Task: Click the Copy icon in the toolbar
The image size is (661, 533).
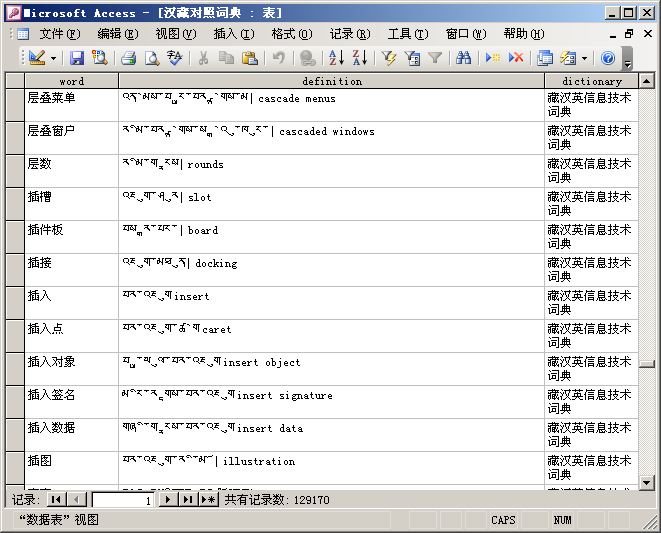Action: 226,58
